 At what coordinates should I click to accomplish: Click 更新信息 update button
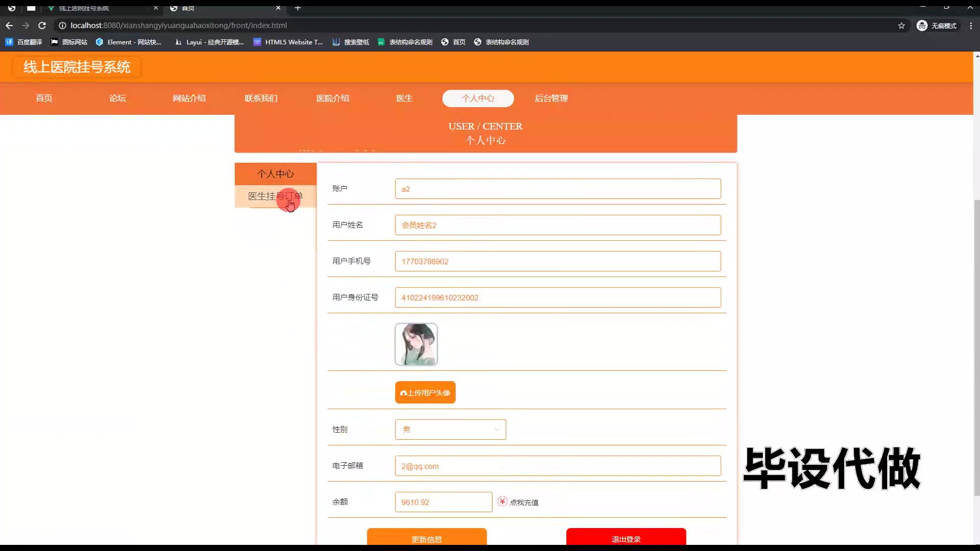tap(427, 538)
